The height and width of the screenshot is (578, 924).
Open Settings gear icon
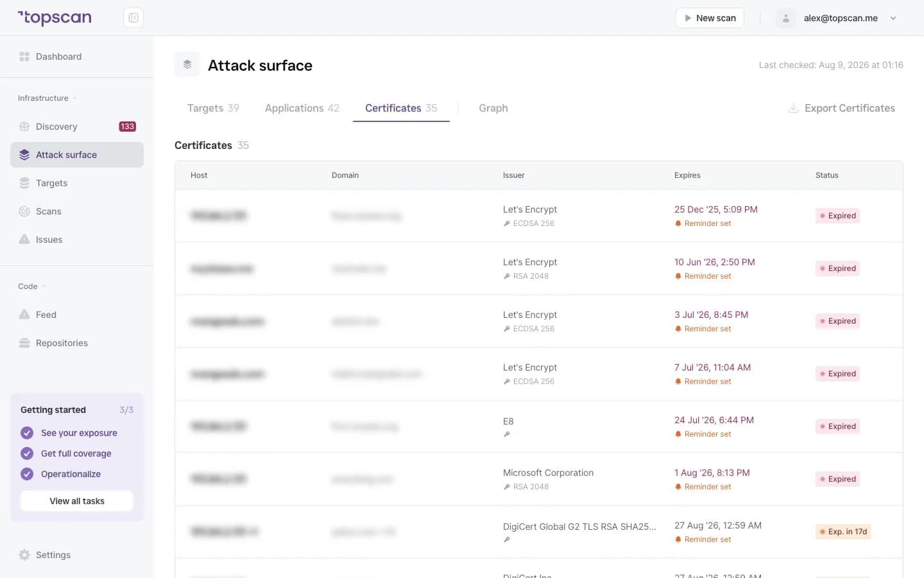pyautogui.click(x=24, y=555)
